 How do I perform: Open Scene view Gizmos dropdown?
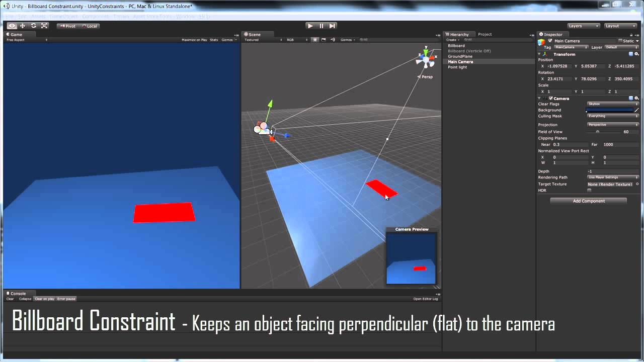(x=348, y=40)
